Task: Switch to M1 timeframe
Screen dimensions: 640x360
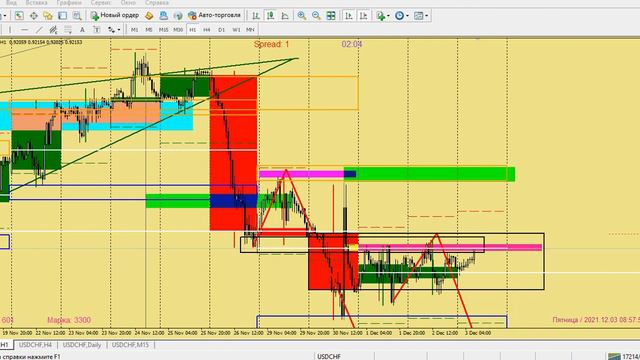Action: point(134,30)
